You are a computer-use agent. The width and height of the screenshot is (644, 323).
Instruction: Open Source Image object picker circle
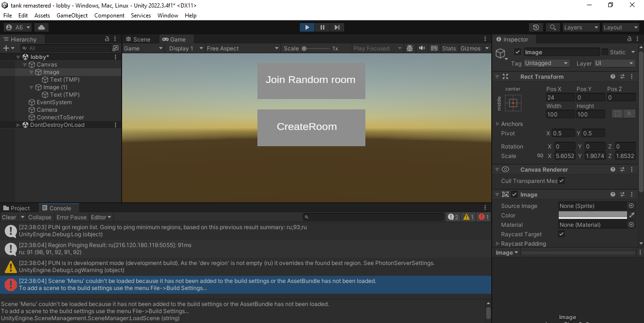pos(631,206)
